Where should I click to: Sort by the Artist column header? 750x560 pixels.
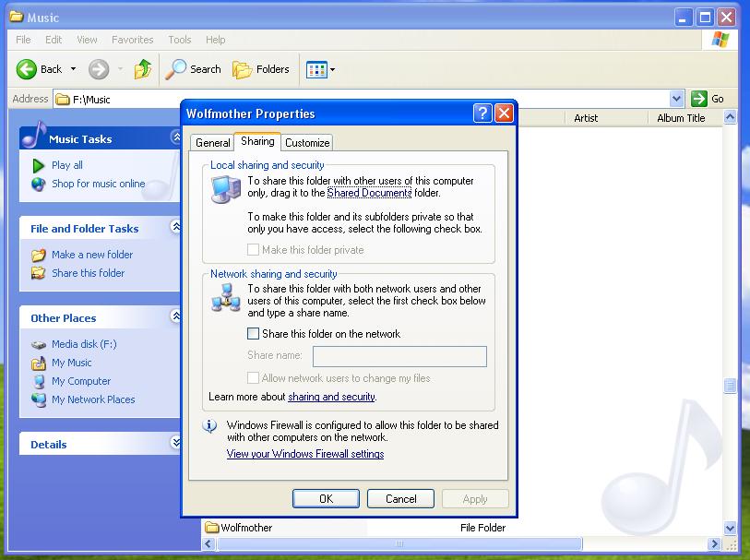[x=606, y=118]
